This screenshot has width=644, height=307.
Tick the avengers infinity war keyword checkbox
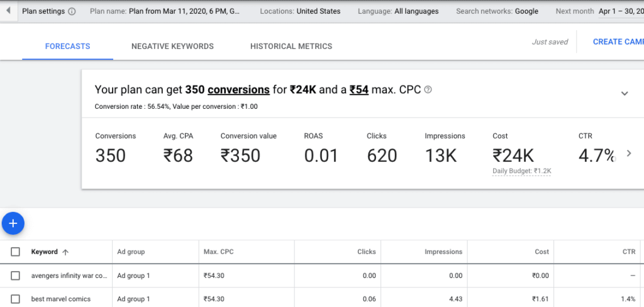[15, 276]
